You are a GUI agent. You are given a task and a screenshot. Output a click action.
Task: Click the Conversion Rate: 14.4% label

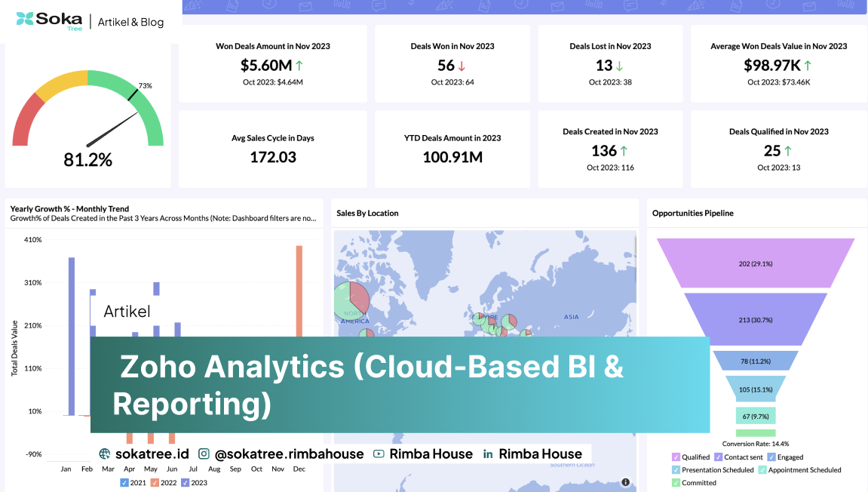point(756,444)
